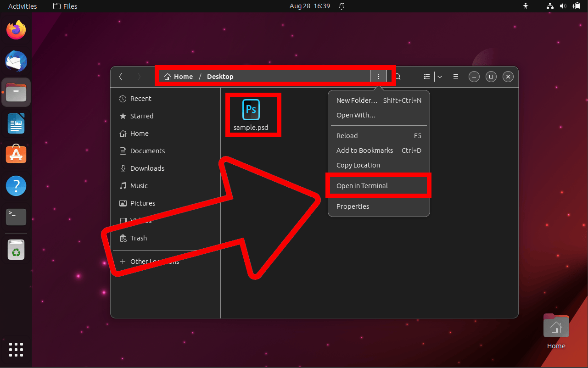
Task: Open the hamburger menu
Action: [455, 76]
